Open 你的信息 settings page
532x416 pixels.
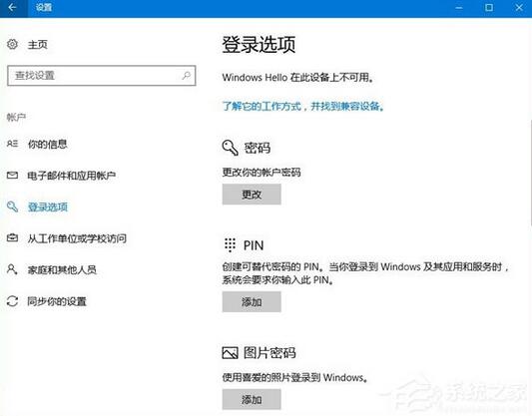pyautogui.click(x=47, y=144)
